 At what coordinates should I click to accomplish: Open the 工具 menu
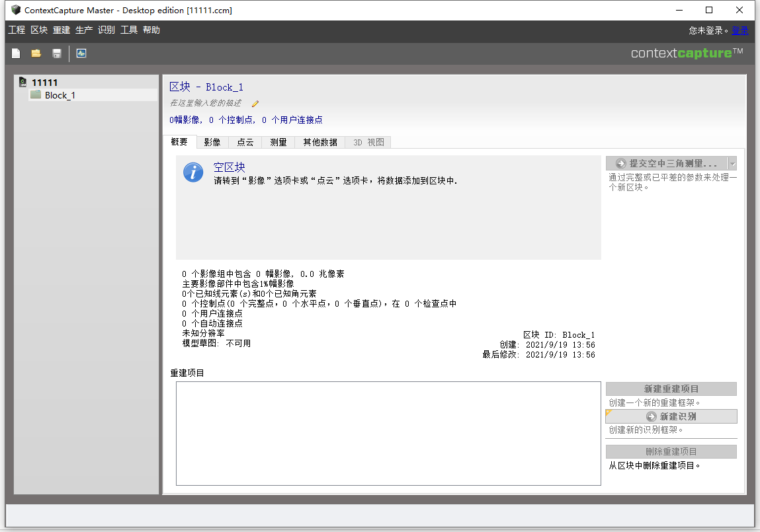pyautogui.click(x=129, y=30)
